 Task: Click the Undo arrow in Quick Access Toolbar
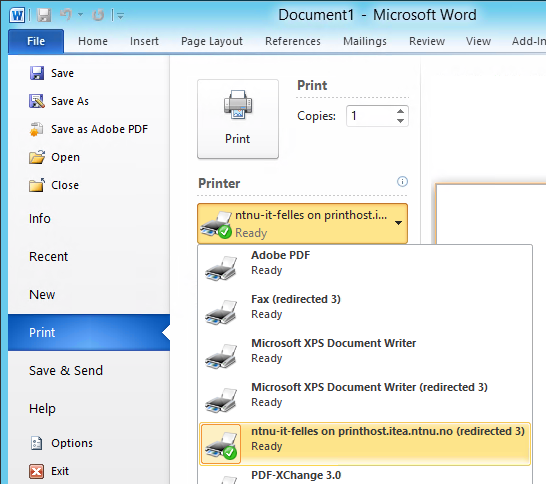[65, 15]
